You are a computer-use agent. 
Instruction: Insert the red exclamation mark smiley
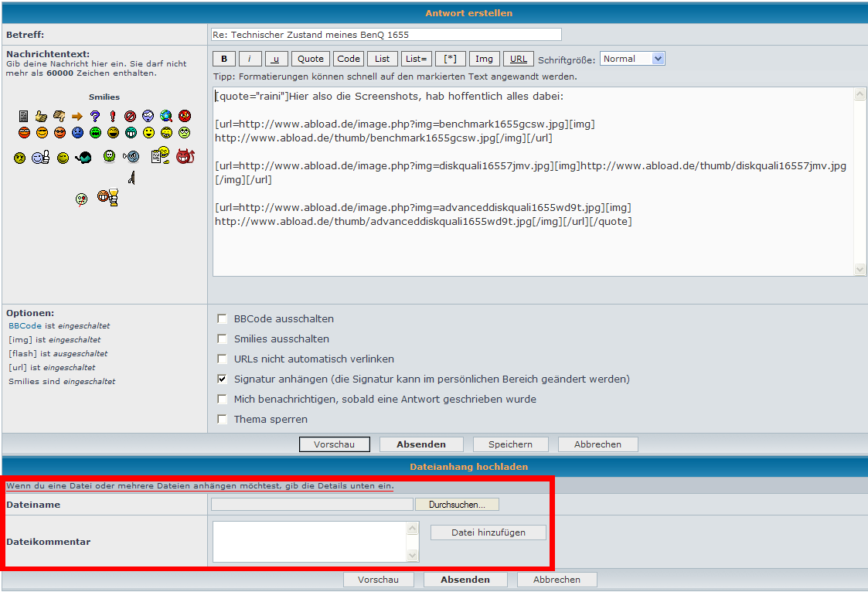[113, 116]
